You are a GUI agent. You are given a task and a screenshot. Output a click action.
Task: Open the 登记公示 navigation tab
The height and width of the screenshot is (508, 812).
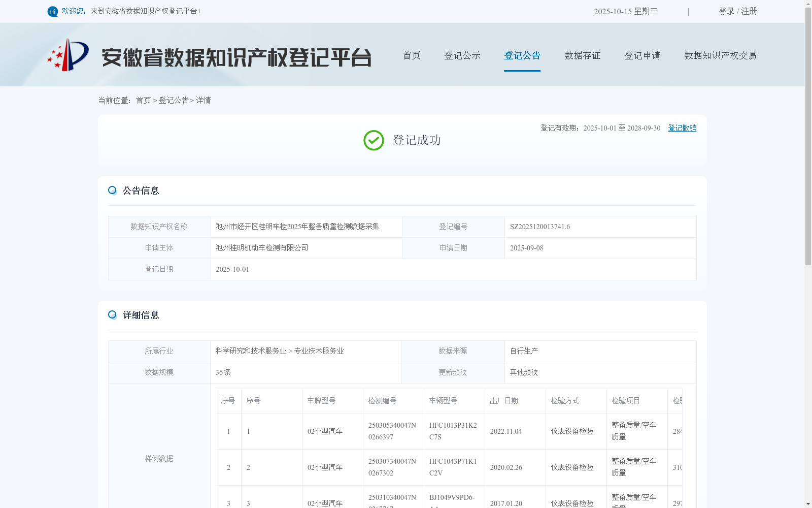462,55
